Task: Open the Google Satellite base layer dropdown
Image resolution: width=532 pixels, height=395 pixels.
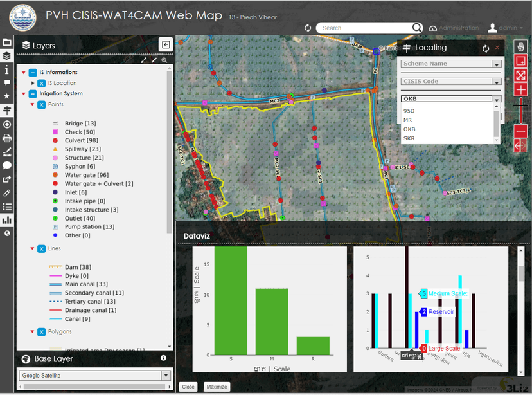Action: point(94,376)
